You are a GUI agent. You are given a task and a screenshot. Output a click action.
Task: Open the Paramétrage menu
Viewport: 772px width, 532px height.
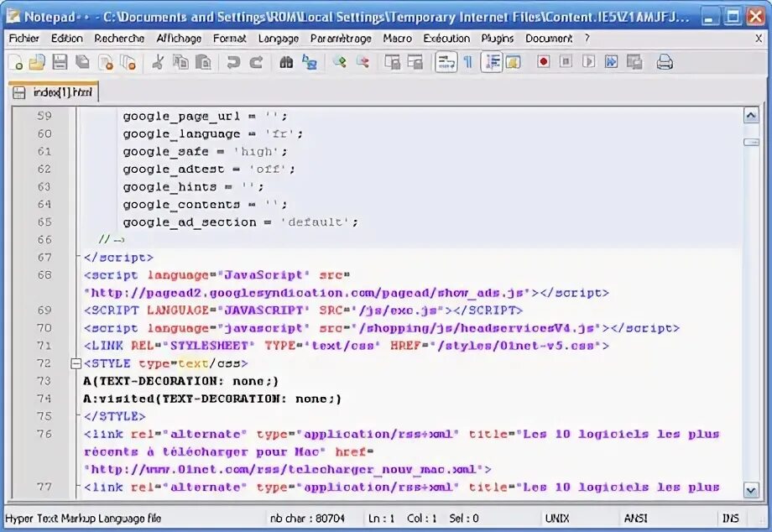point(341,39)
